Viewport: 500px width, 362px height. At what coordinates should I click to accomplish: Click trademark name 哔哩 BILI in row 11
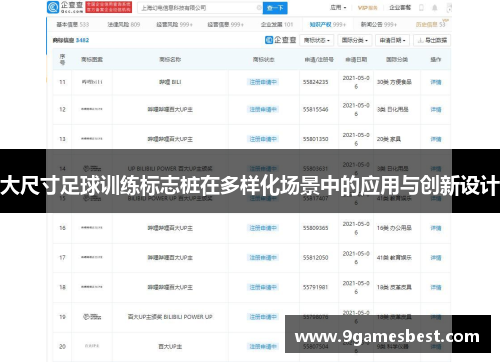point(170,82)
